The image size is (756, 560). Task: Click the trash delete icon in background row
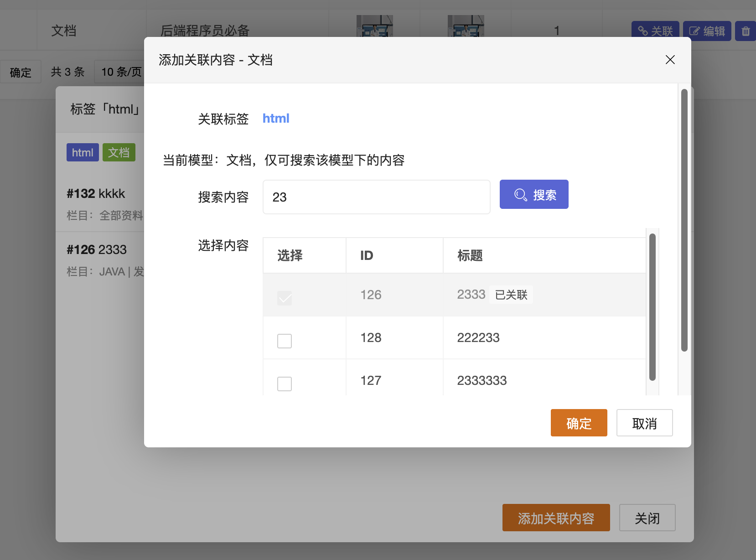[746, 31]
